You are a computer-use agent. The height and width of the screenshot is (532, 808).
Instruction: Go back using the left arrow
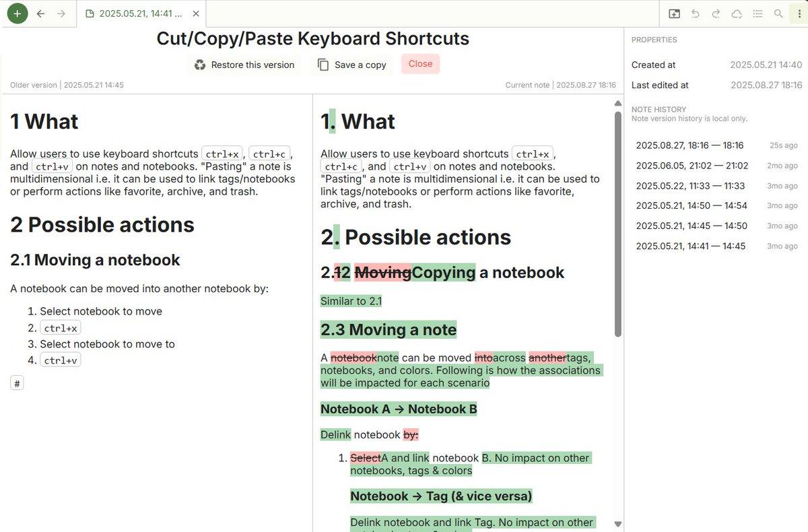click(x=41, y=13)
